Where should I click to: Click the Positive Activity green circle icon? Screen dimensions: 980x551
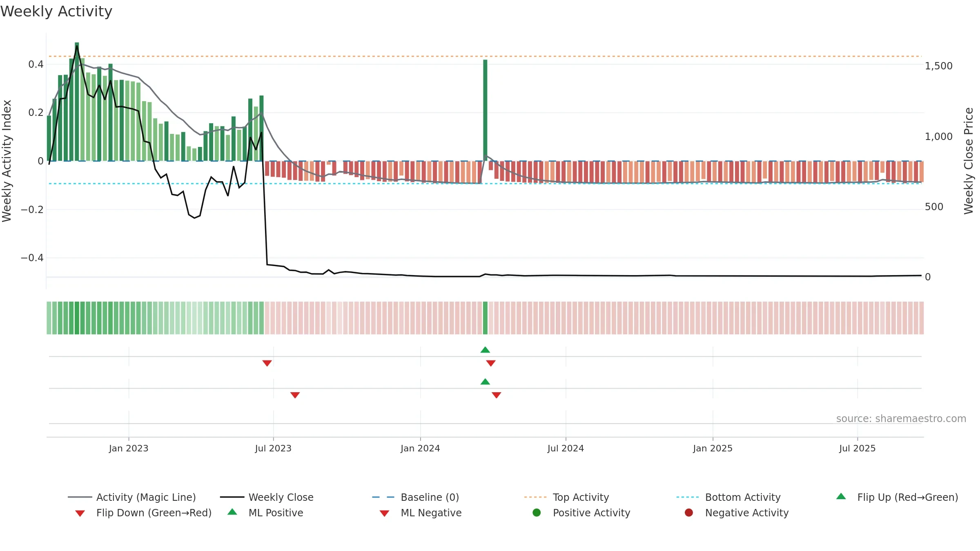(537, 513)
